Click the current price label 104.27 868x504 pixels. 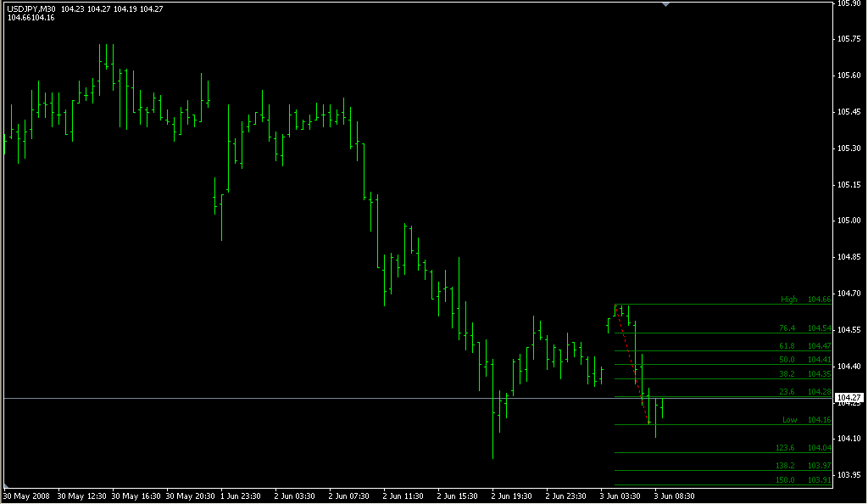point(849,398)
